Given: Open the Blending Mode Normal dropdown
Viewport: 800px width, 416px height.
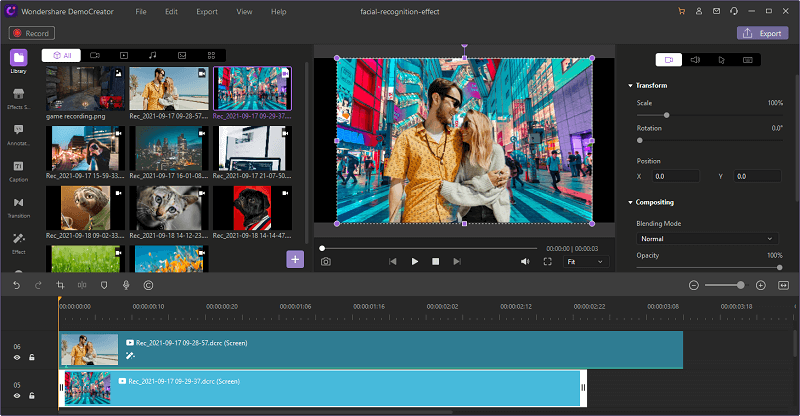Looking at the screenshot, I should pyautogui.click(x=707, y=238).
